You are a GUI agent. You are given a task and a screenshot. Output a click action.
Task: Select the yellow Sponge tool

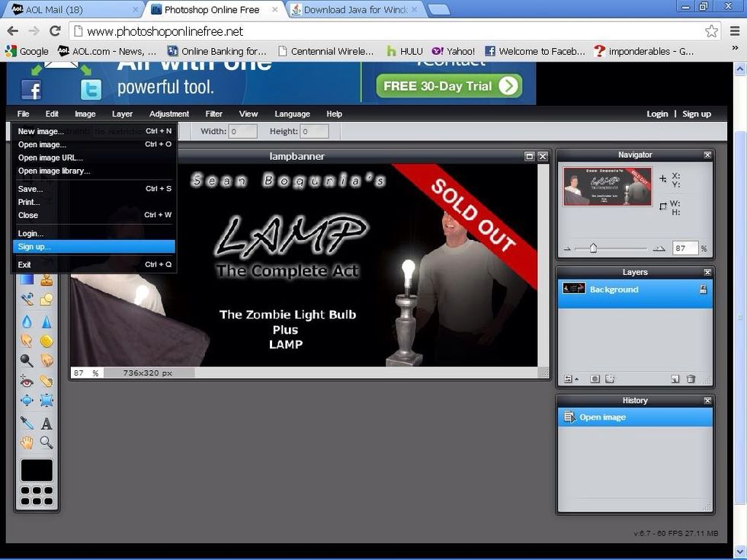(x=46, y=341)
